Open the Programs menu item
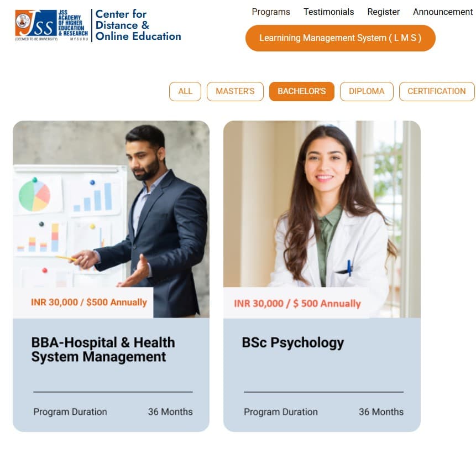Screen dimensions: 476x458 tap(271, 12)
